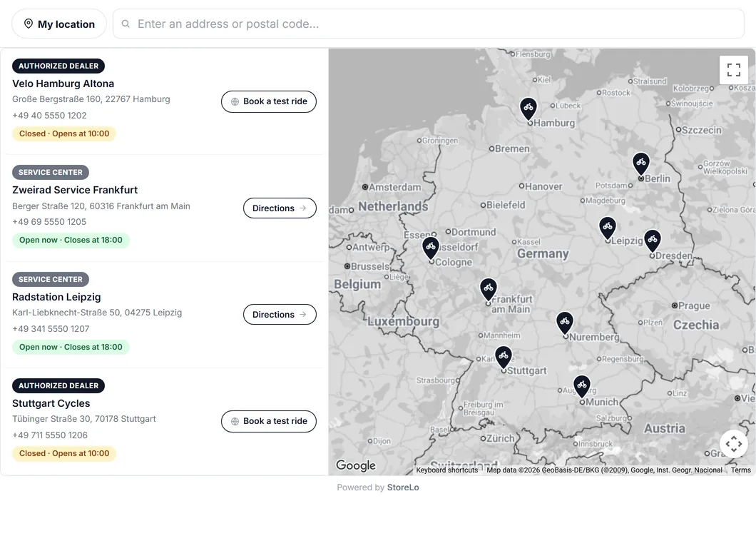The height and width of the screenshot is (546, 756).
Task: Click the Hamburg bike map marker
Action: [528, 108]
